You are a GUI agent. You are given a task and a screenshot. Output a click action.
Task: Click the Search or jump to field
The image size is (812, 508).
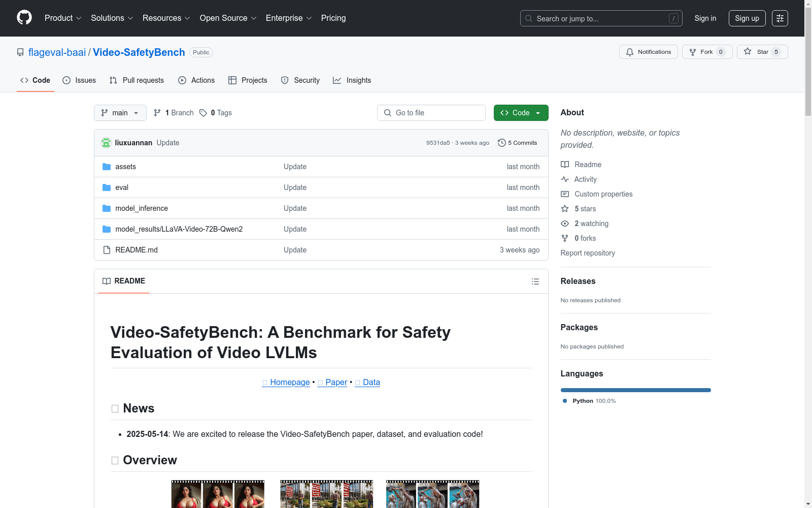point(601,18)
